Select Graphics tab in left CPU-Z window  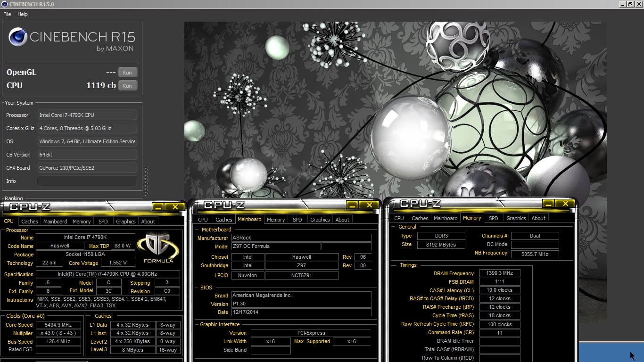[126, 222]
